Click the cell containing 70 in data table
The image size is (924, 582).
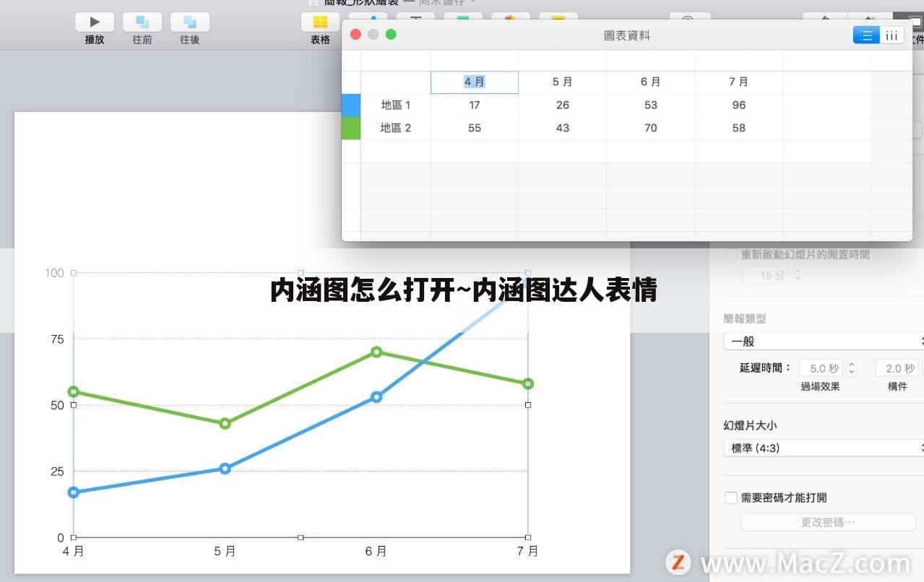pyautogui.click(x=651, y=129)
